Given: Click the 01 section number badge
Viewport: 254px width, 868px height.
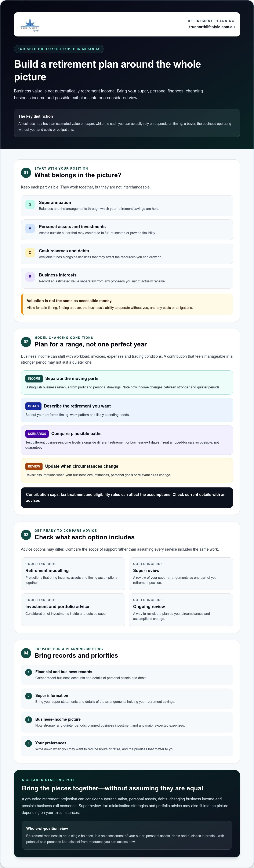Looking at the screenshot, I should point(26,173).
